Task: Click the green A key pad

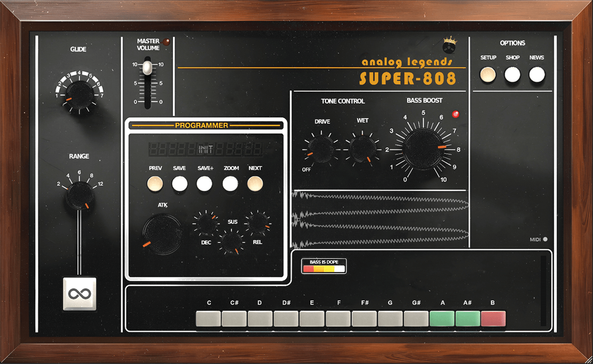Action: point(442,318)
